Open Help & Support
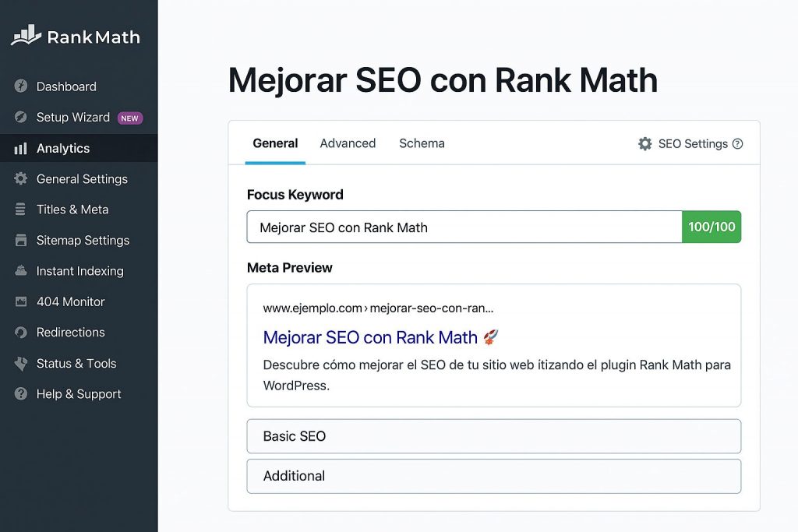 point(78,394)
